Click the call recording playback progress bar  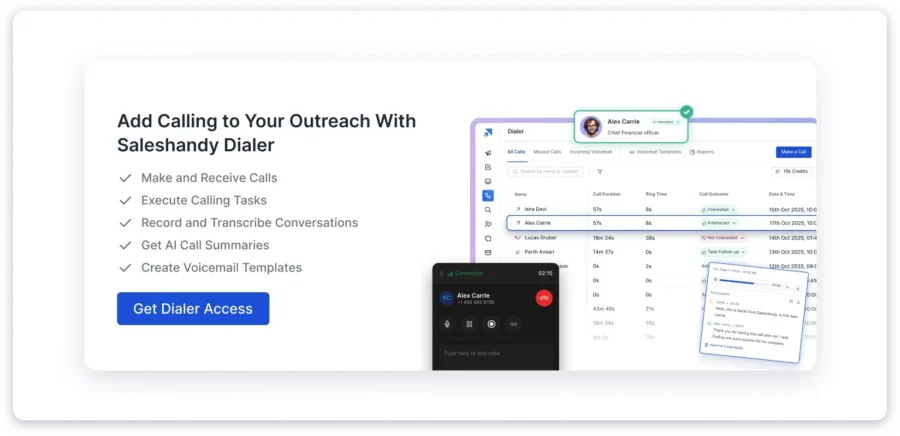(x=745, y=284)
